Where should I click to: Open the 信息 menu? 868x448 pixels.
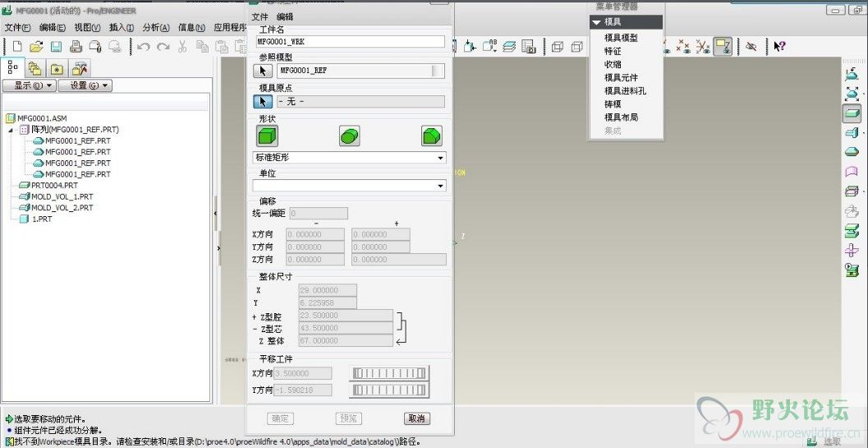[x=191, y=27]
